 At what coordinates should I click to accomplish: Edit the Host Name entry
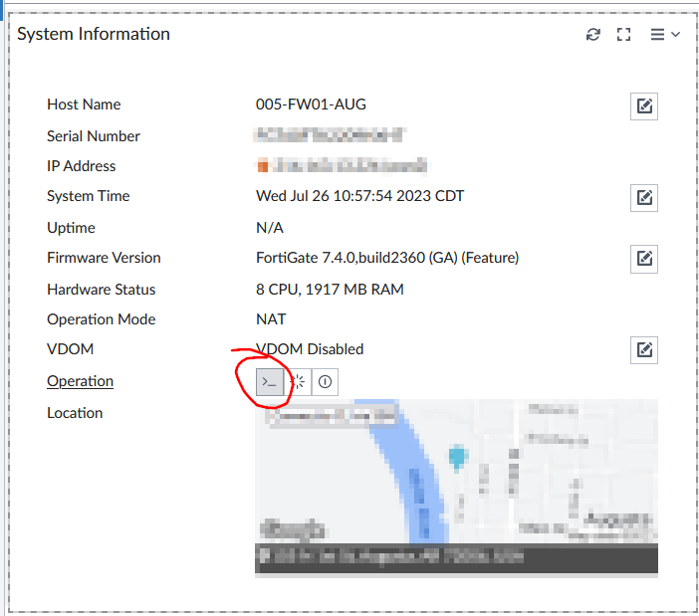(643, 106)
